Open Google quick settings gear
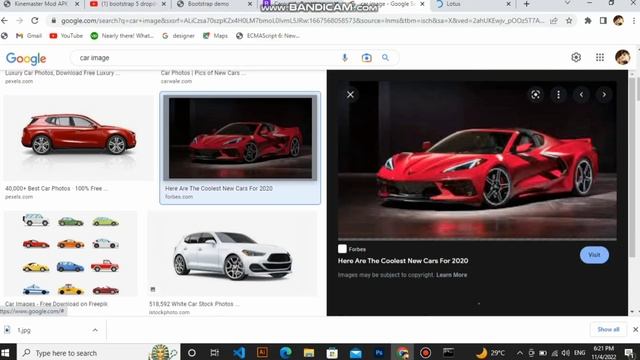 click(576, 58)
